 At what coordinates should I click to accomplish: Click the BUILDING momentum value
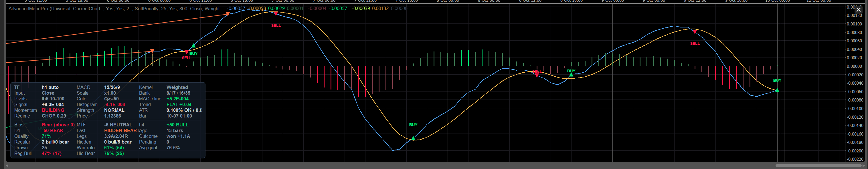(x=53, y=110)
